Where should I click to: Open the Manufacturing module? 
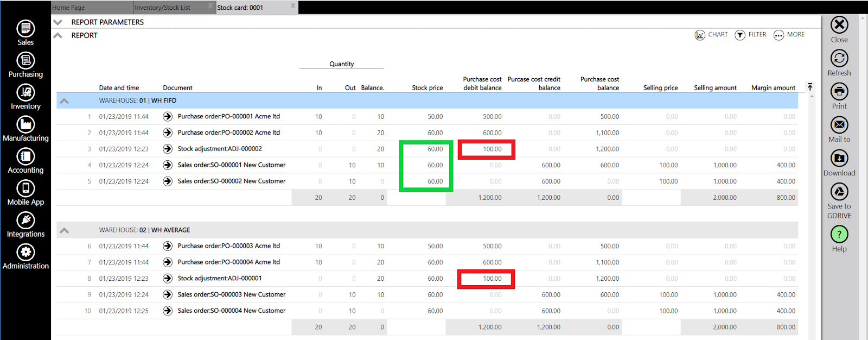(x=25, y=129)
